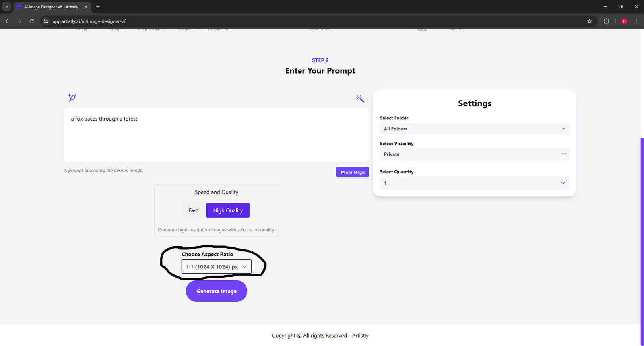Expand the Select Visibility dropdown
The height and width of the screenshot is (346, 644).
(x=474, y=154)
